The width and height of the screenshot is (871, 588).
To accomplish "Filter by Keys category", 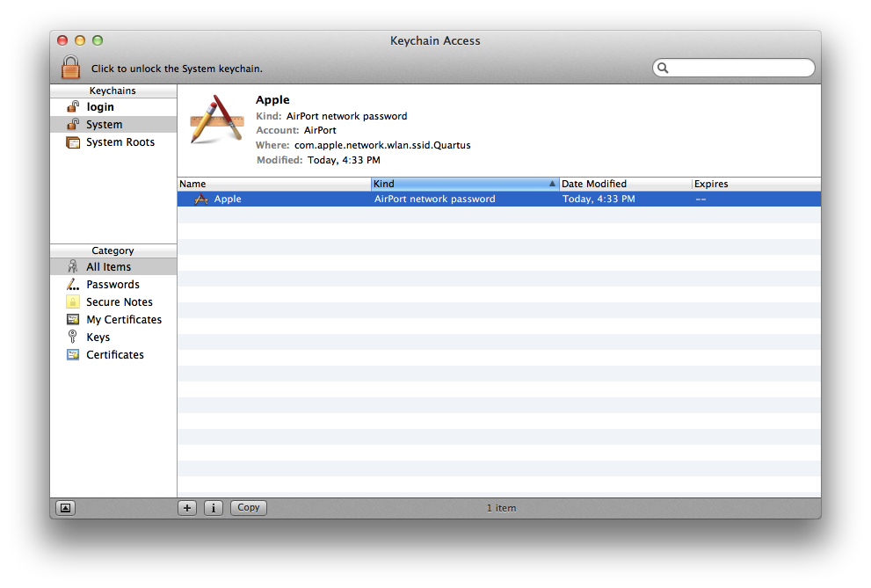I will point(113,337).
